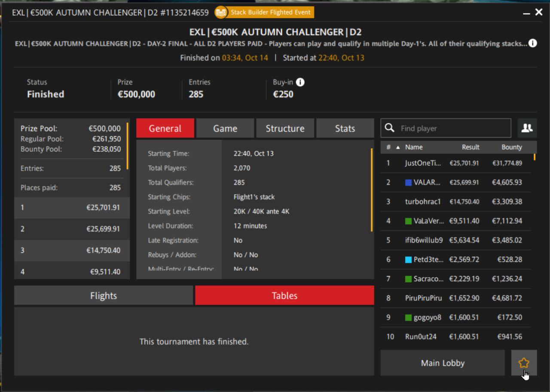The image size is (550, 392).
Task: Sort player list by Result column
Action: [x=470, y=147]
